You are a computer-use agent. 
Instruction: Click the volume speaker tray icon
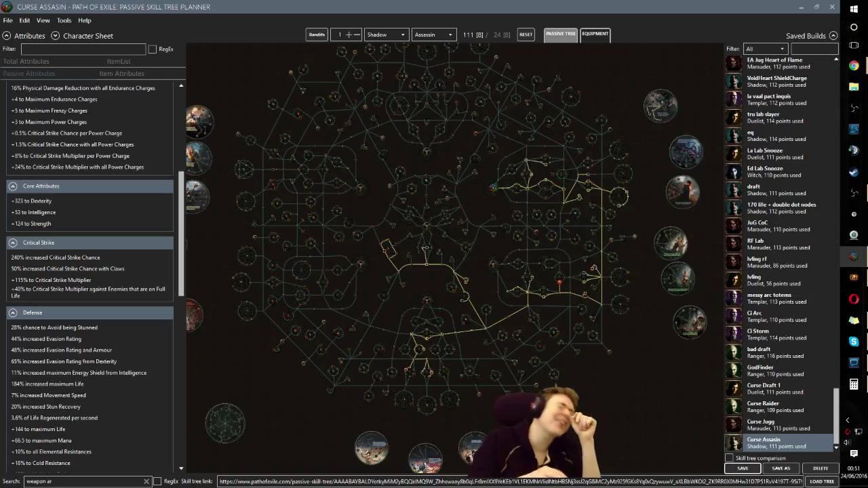847,442
